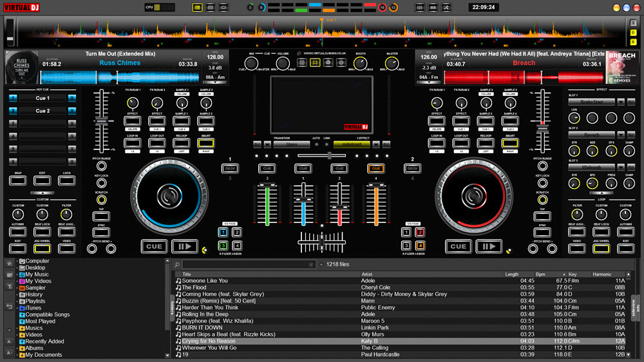
Task: Open config tools icon in top bar
Action: pyautogui.click(x=446, y=7)
